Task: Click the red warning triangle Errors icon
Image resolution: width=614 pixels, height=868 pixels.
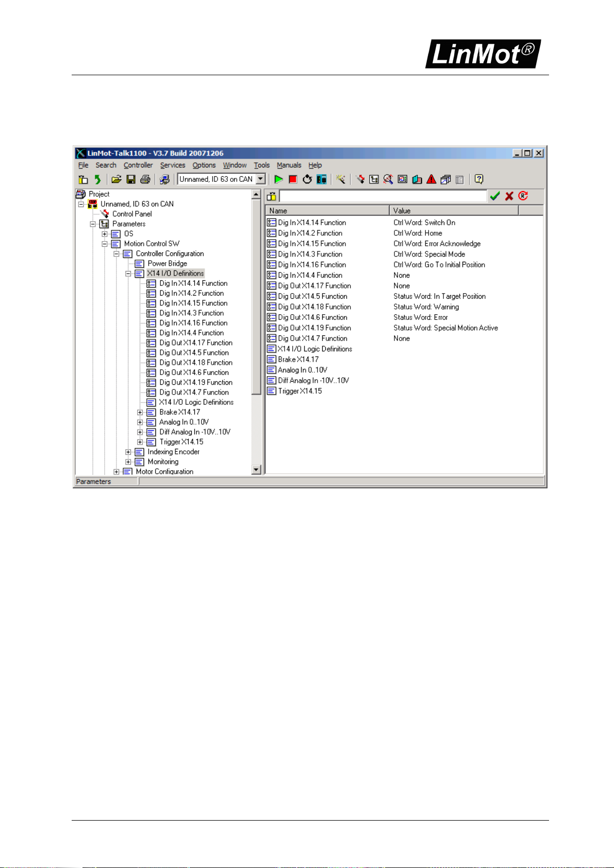Action: pyautogui.click(x=432, y=179)
